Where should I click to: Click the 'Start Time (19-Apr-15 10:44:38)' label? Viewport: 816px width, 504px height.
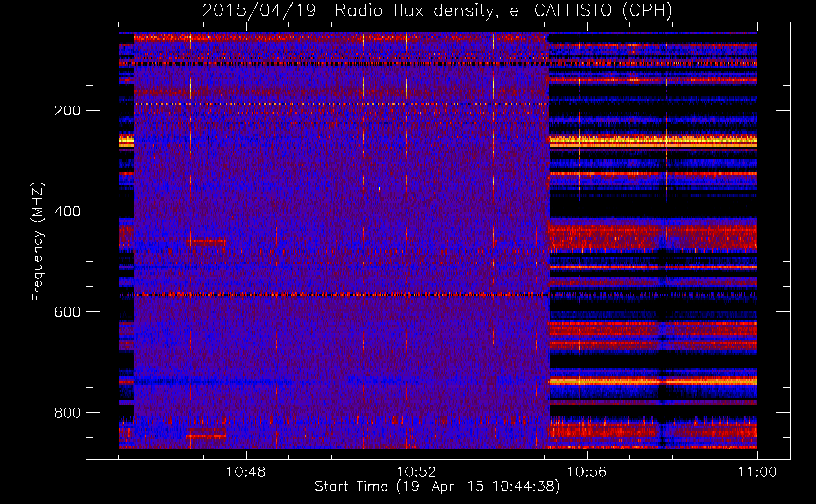[x=437, y=487]
